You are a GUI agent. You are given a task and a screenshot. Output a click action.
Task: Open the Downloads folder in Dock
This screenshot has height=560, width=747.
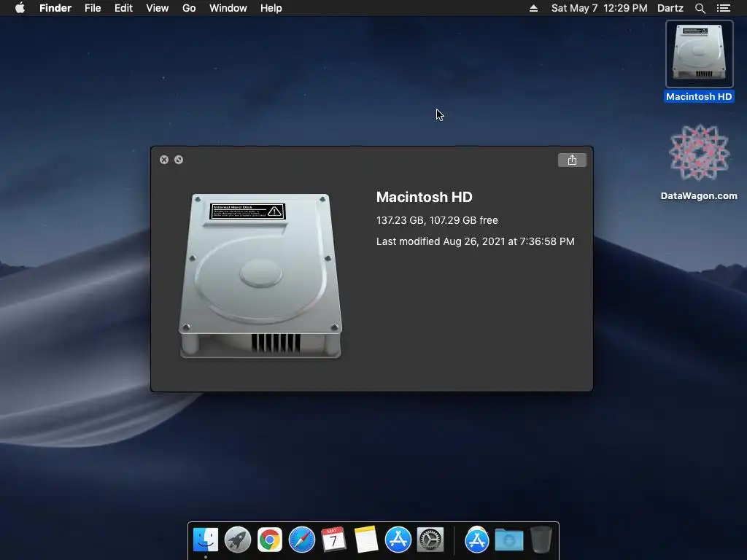tap(509, 540)
